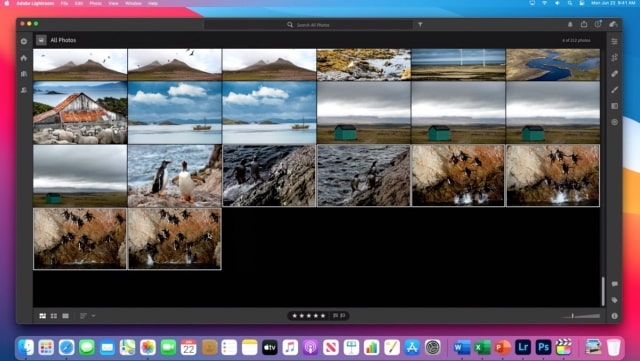This screenshot has height=361, width=640.
Task: Select the two penguins close-up photo
Action: 175,176
